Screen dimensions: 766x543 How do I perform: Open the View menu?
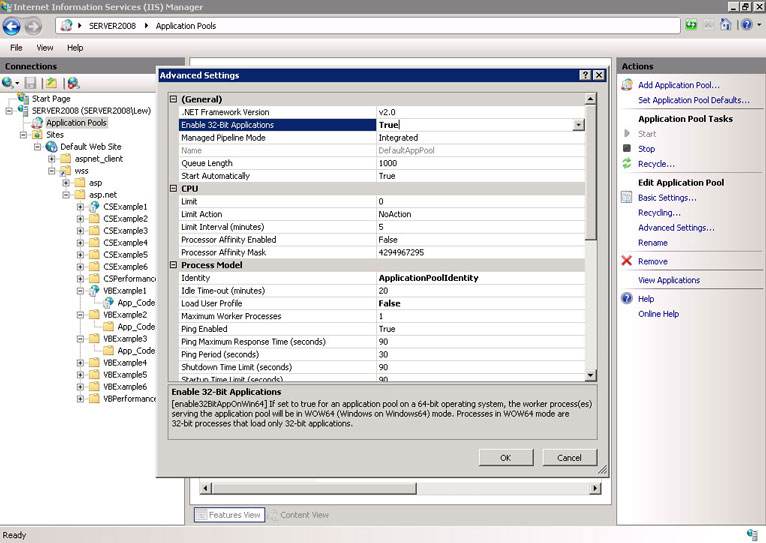[44, 47]
